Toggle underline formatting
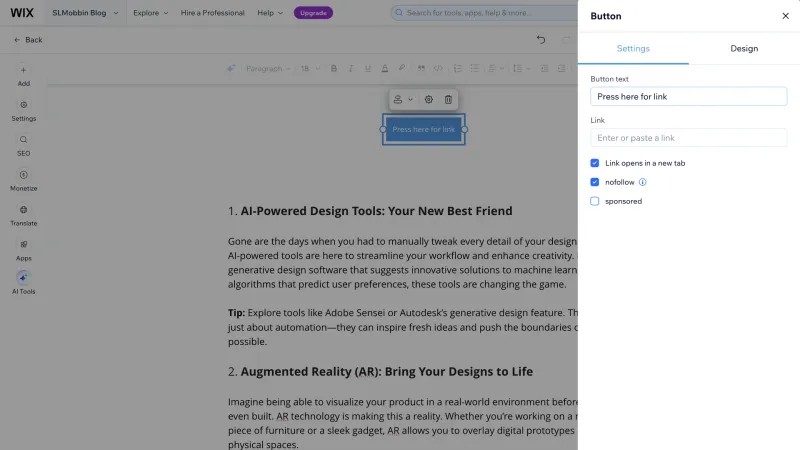This screenshot has height=450, width=800. [368, 68]
